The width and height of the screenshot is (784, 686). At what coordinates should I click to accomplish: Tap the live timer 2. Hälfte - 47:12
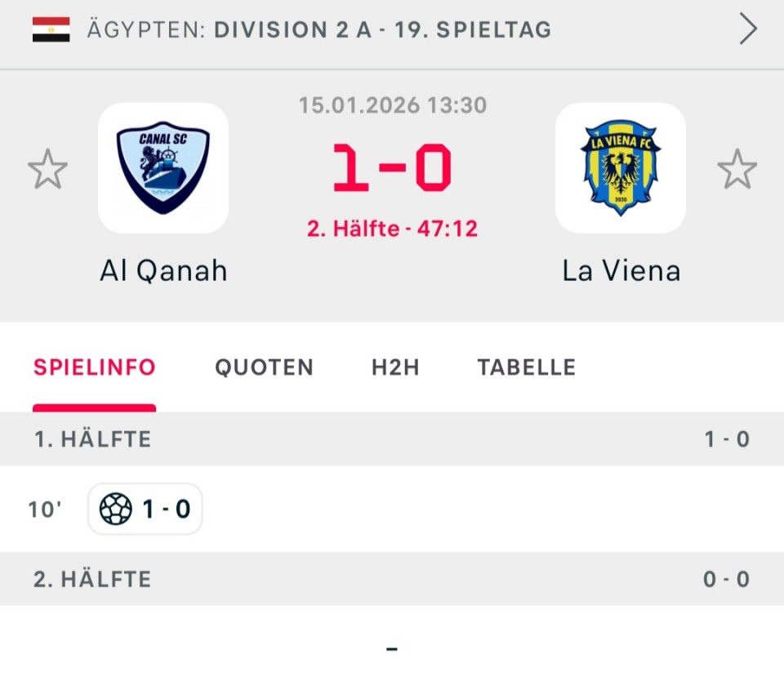click(x=392, y=229)
